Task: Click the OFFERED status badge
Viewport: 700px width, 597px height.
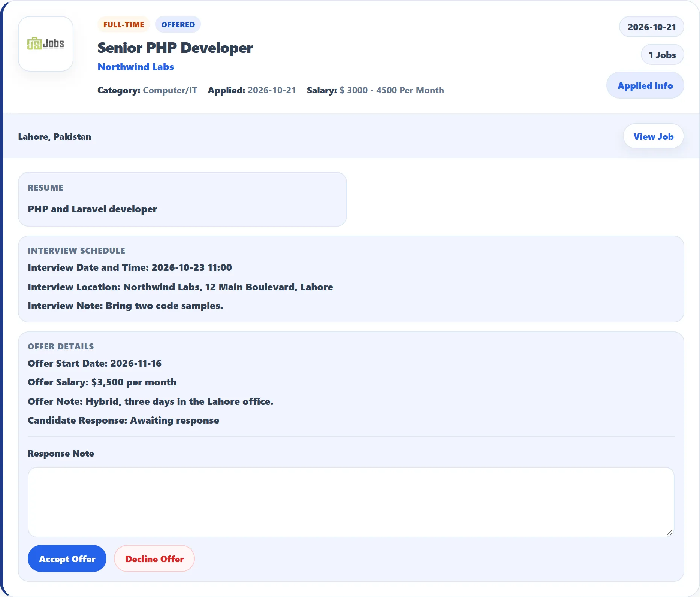Action: coord(178,25)
